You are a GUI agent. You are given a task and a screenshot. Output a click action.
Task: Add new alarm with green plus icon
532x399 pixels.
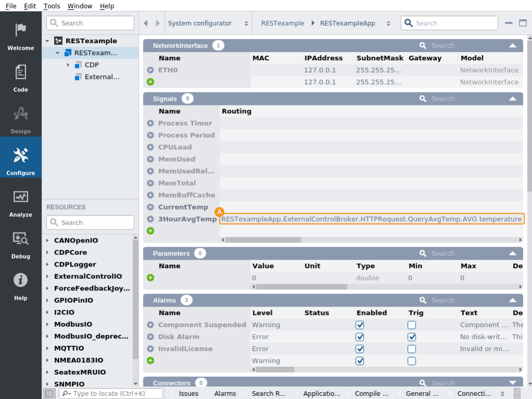(x=150, y=361)
